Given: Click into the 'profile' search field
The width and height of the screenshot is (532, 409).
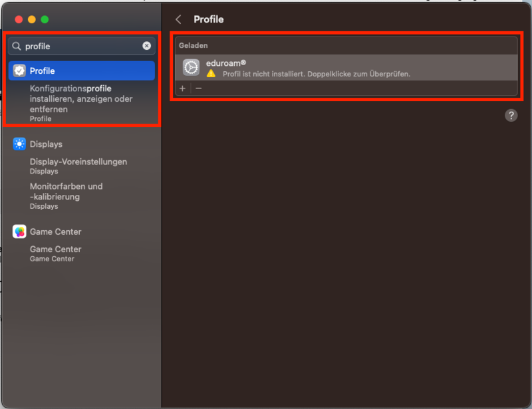Looking at the screenshot, I should 81,46.
